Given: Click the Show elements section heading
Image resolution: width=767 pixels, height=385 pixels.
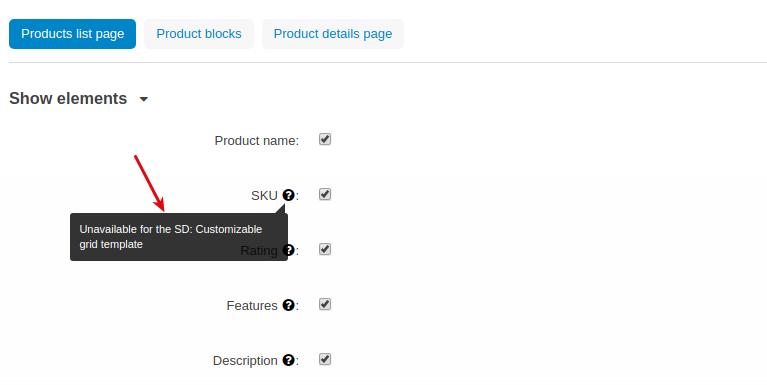Looking at the screenshot, I should [x=68, y=98].
